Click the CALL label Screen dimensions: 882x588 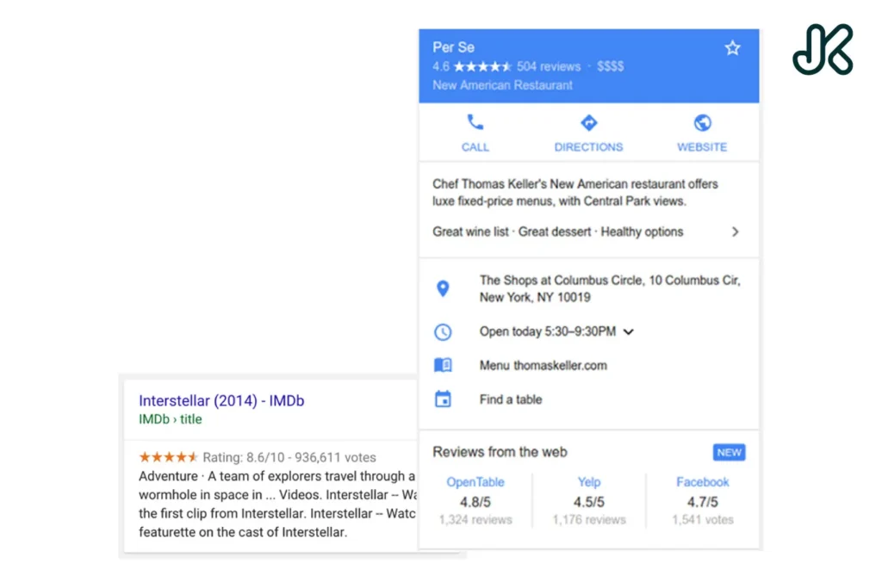click(x=475, y=146)
